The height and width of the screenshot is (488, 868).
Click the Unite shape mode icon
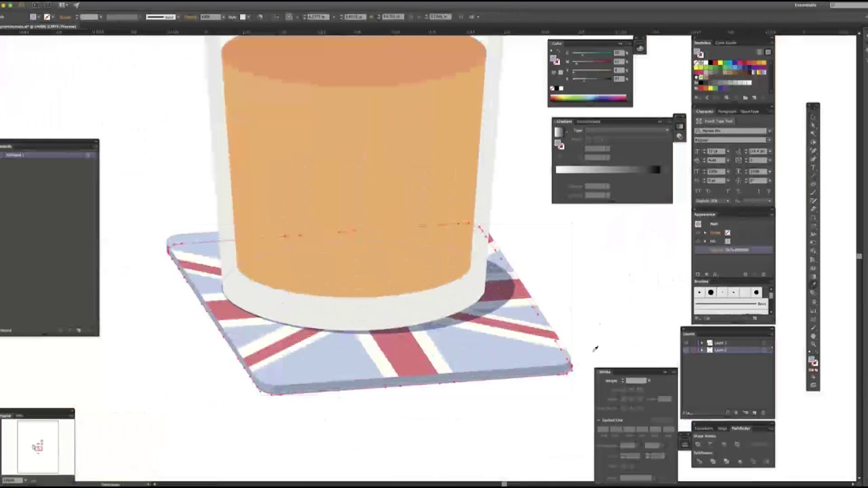(698, 445)
